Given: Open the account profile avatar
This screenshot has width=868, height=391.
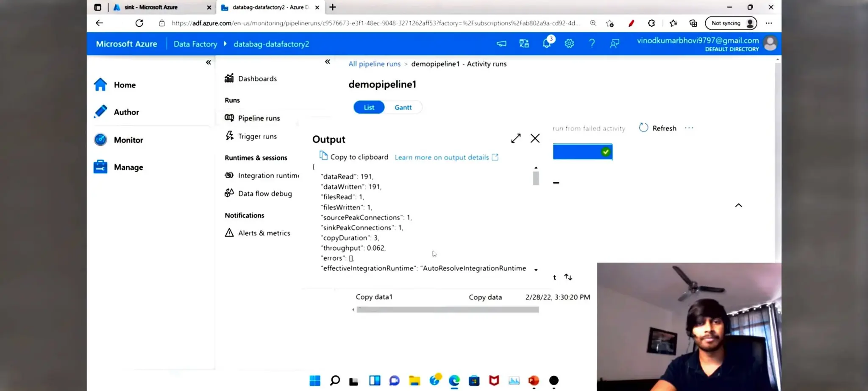Looking at the screenshot, I should pos(770,43).
